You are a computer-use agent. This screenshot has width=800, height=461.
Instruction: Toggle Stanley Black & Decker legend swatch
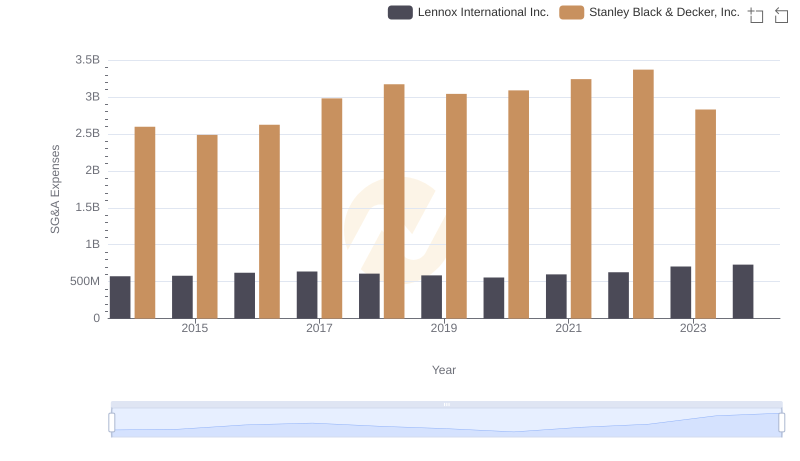571,13
